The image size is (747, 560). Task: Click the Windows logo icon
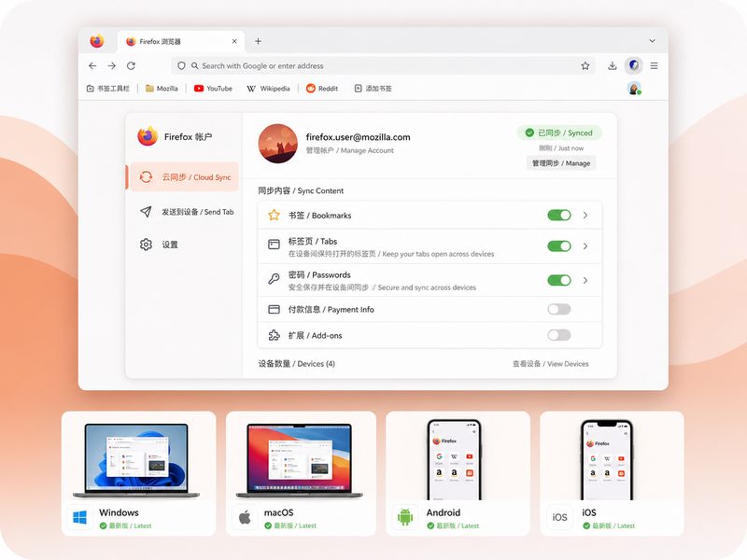[80, 518]
